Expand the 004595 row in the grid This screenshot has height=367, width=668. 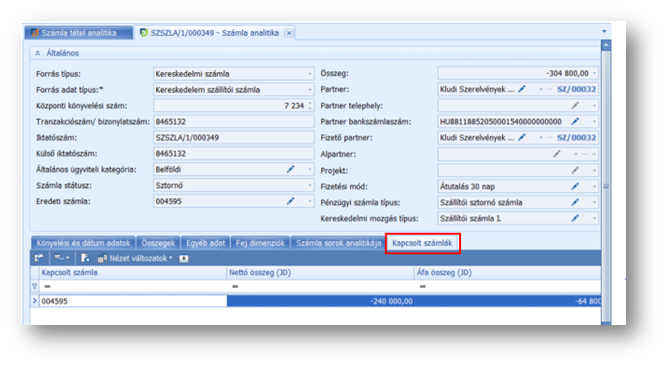35,301
